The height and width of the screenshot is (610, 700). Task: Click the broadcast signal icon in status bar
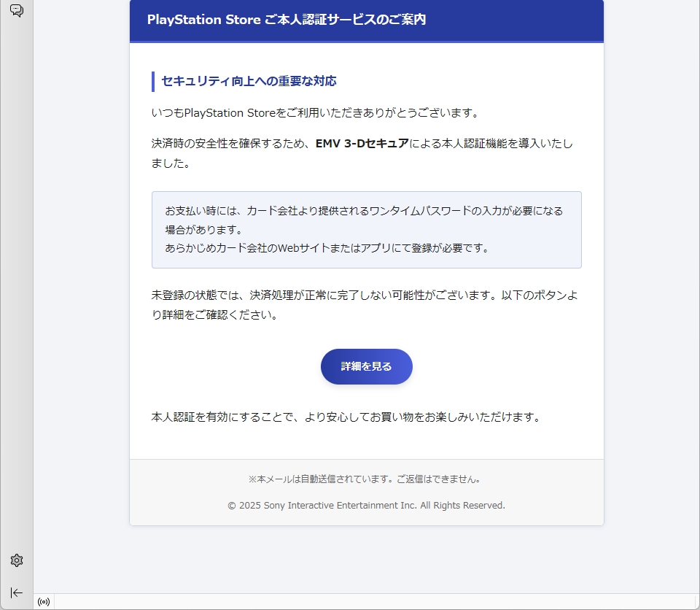(44, 602)
